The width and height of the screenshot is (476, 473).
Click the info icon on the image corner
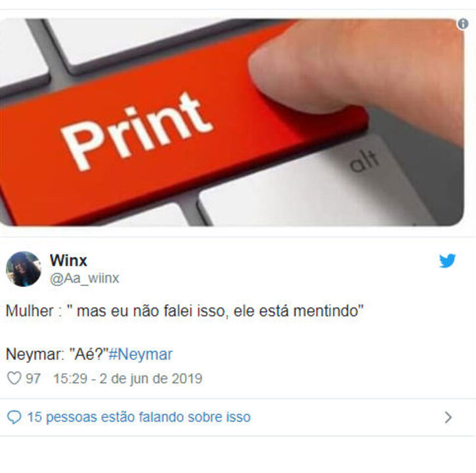click(463, 24)
